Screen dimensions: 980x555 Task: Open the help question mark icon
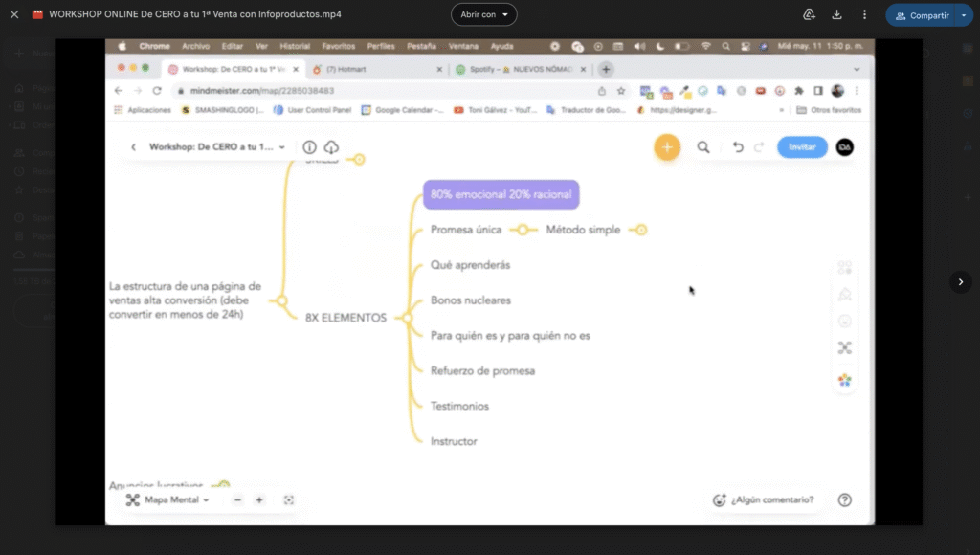point(844,499)
